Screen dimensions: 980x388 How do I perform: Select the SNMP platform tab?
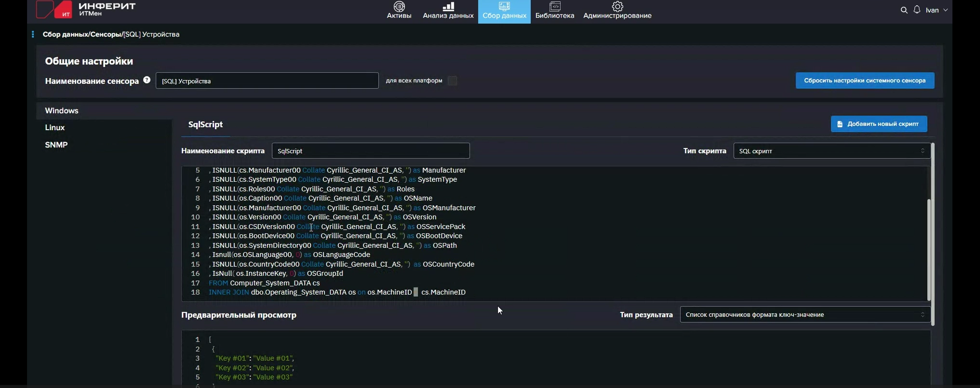click(56, 145)
